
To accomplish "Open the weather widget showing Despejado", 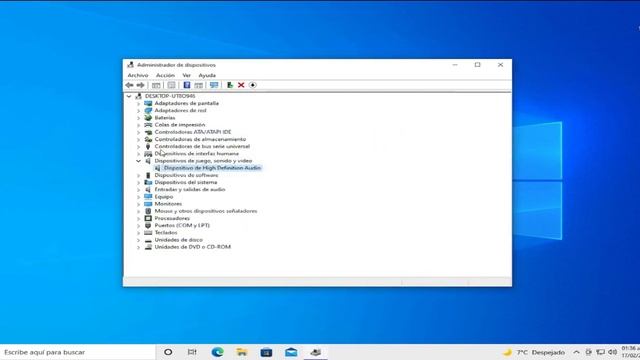I will click(x=534, y=352).
